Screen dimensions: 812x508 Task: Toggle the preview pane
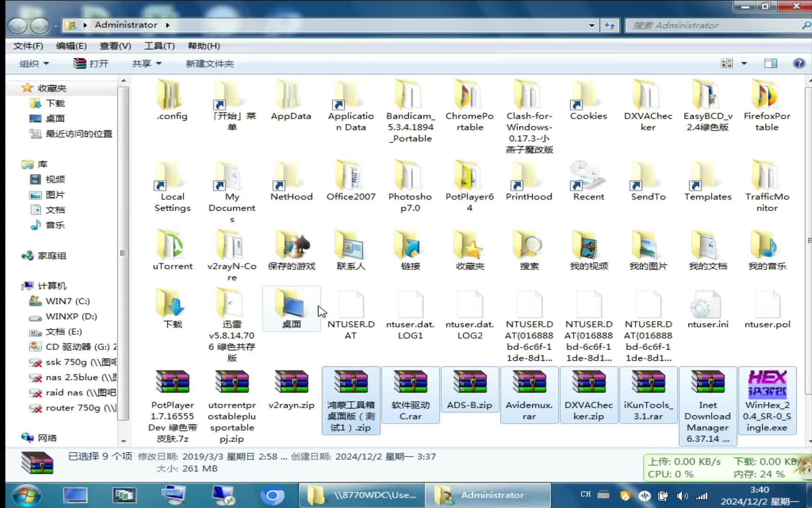(x=771, y=63)
